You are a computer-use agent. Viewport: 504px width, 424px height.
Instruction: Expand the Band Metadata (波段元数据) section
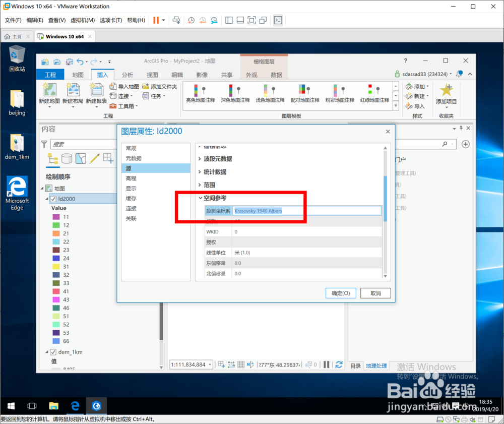pos(200,159)
